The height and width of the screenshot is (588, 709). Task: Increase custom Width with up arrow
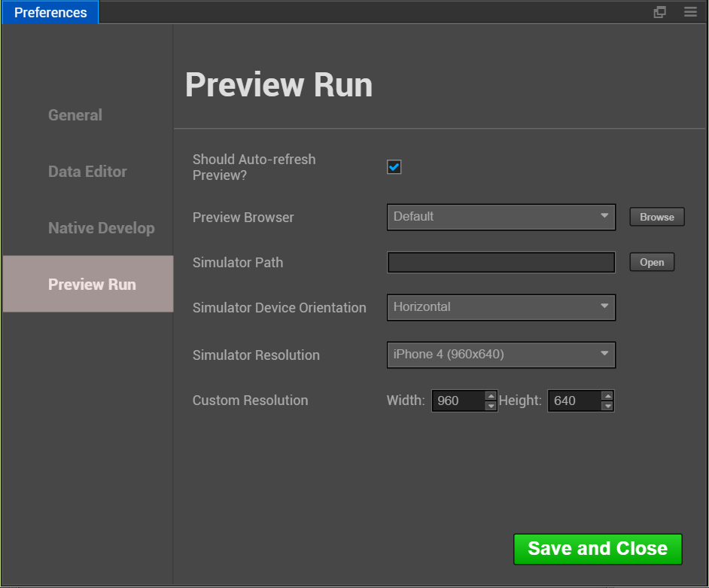point(491,395)
